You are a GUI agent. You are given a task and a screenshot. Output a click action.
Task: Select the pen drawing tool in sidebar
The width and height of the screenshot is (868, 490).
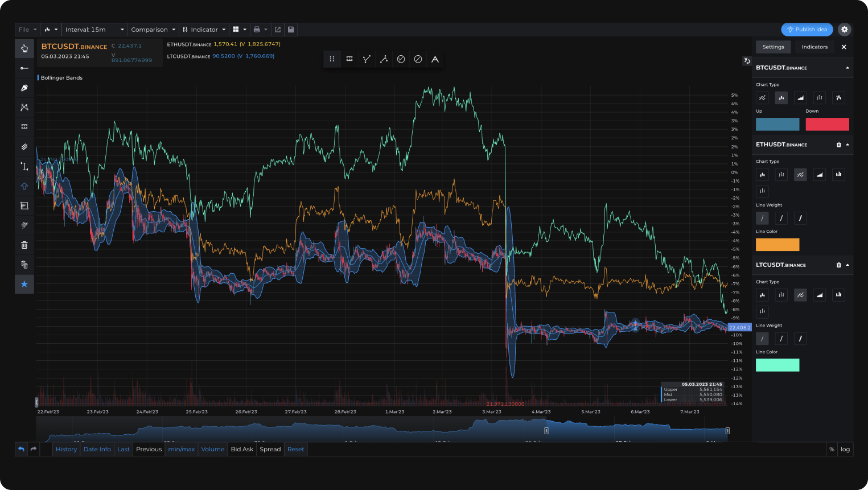[24, 88]
